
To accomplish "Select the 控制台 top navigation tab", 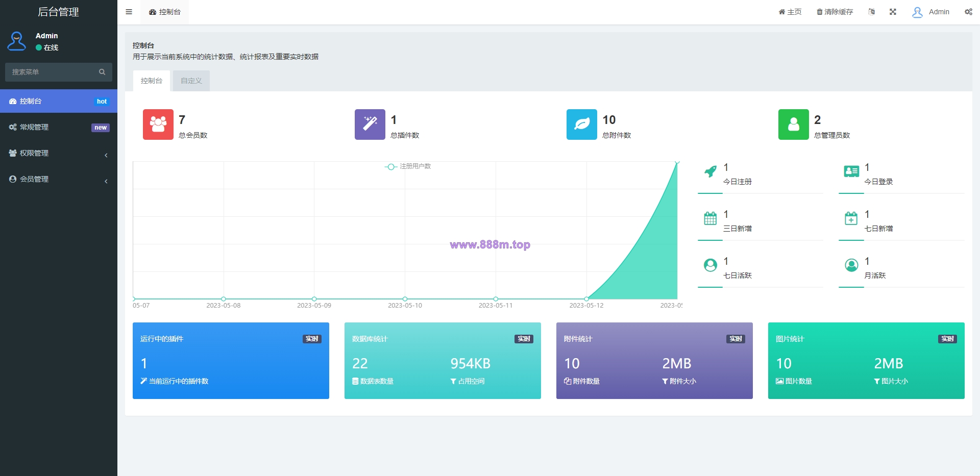I will point(165,12).
